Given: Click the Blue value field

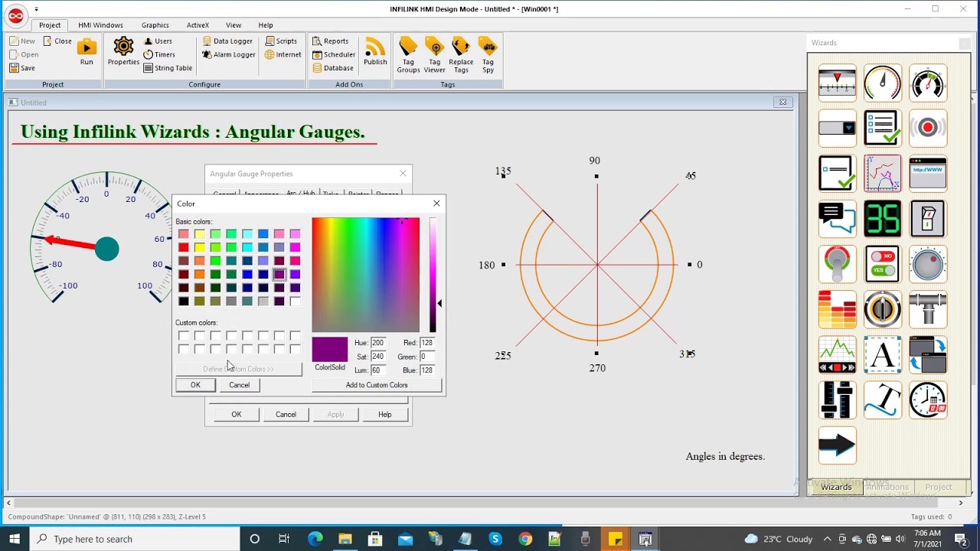Looking at the screenshot, I should [x=427, y=370].
